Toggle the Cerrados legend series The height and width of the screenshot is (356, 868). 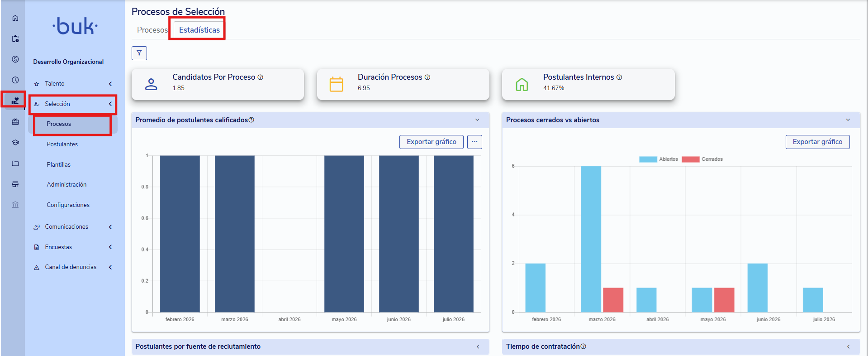click(x=702, y=159)
